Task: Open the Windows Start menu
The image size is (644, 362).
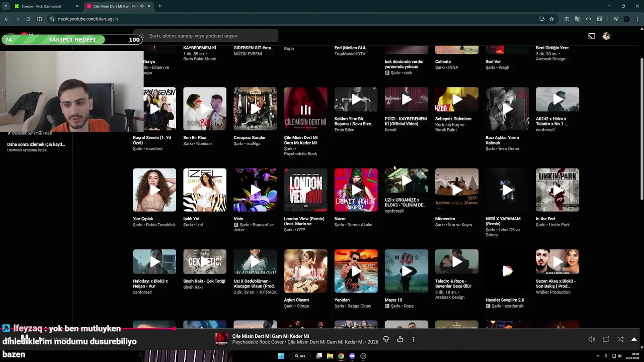Action: coord(281,356)
